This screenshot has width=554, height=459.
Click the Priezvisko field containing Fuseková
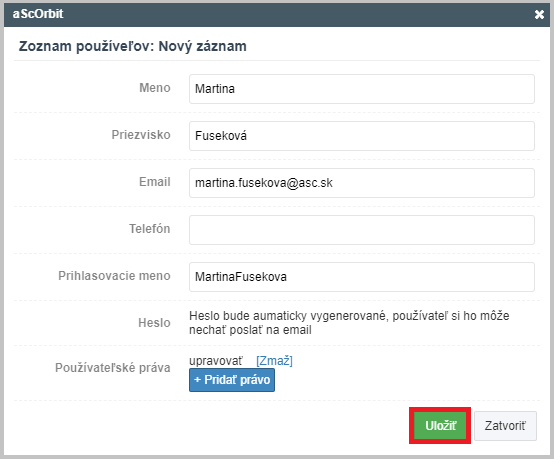click(362, 136)
